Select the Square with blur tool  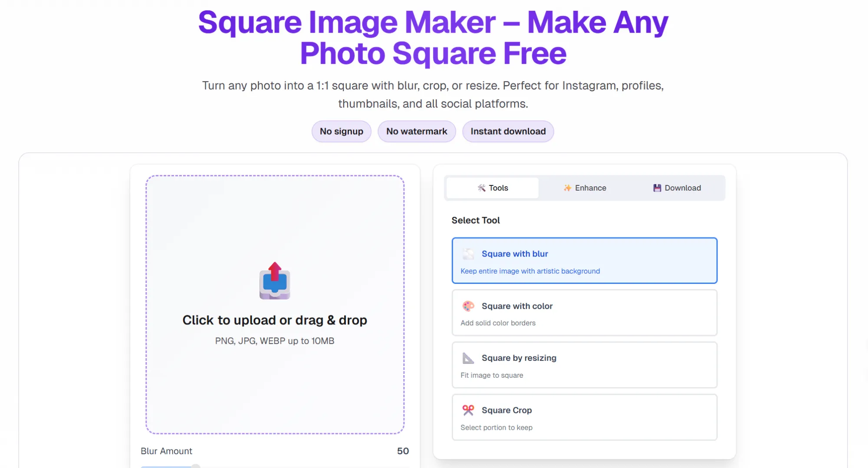pyautogui.click(x=585, y=260)
